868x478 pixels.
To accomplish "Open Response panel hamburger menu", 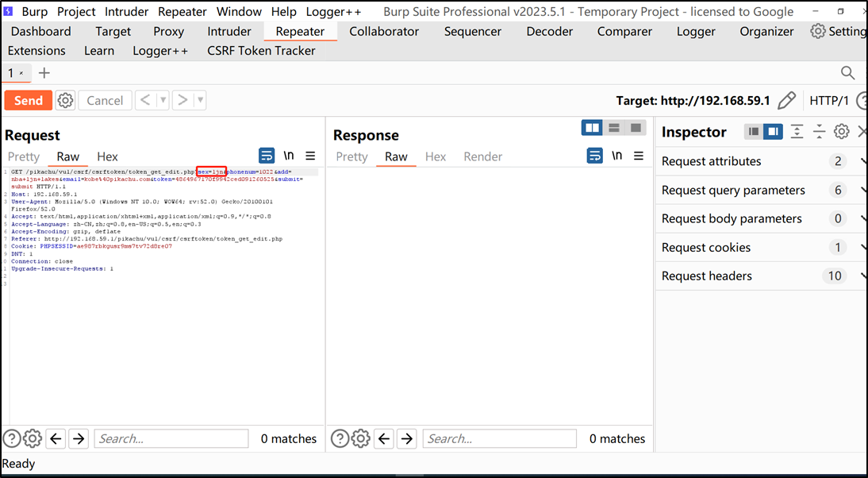I will 639,156.
